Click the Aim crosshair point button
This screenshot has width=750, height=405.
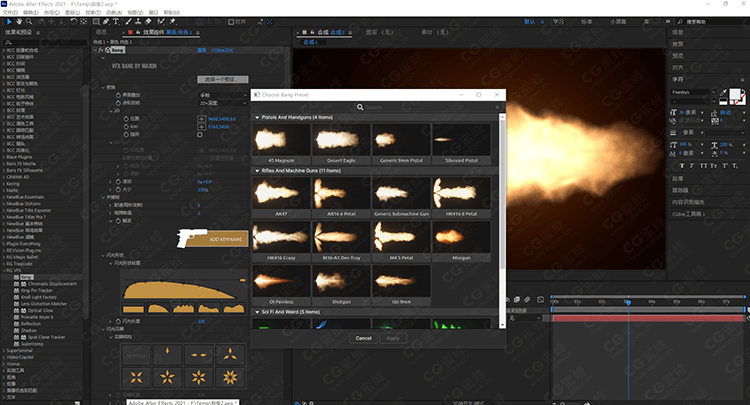[201, 127]
